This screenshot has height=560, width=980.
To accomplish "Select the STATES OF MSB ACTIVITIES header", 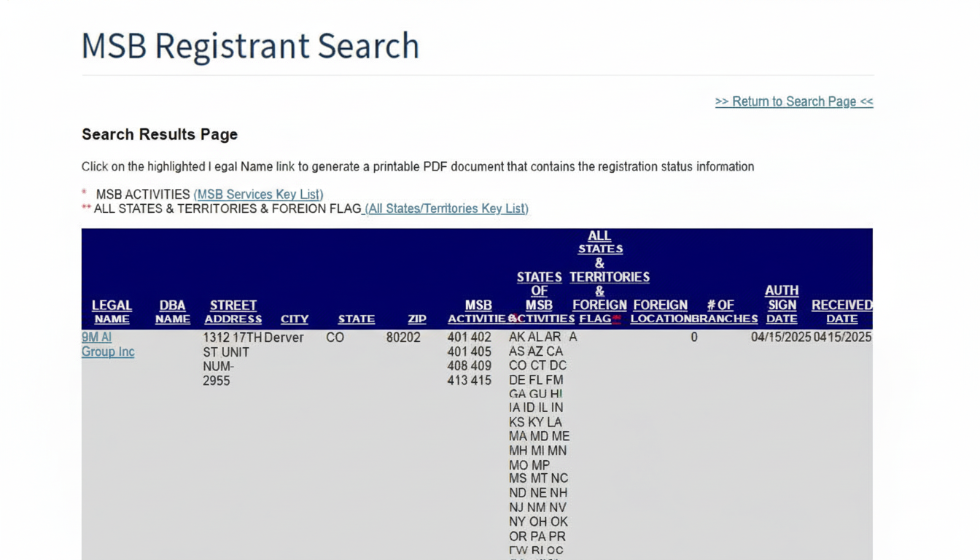I will tap(540, 297).
